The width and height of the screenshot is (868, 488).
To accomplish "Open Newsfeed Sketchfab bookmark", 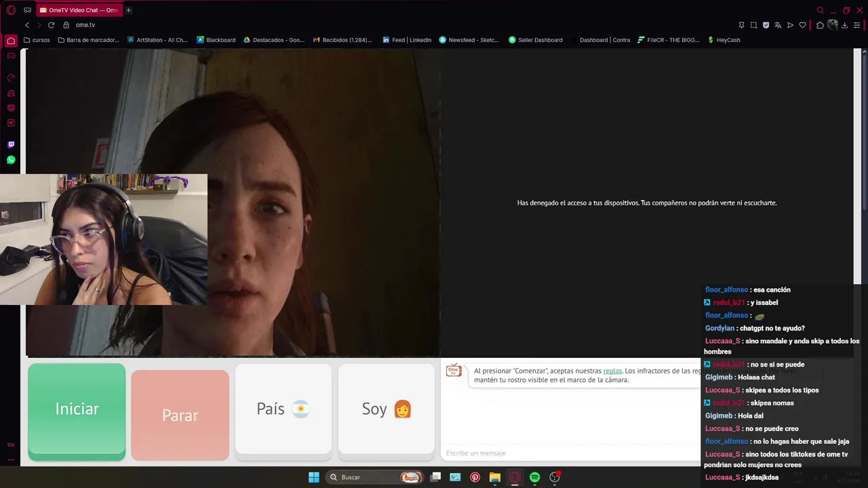I will click(469, 40).
